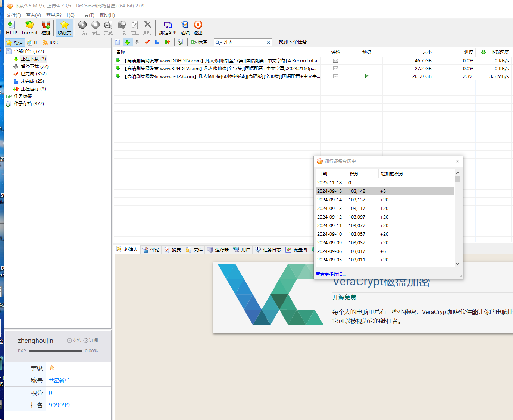513x420 pixels.
Task: Click red checkmark completed filter icon
Action: (147, 42)
